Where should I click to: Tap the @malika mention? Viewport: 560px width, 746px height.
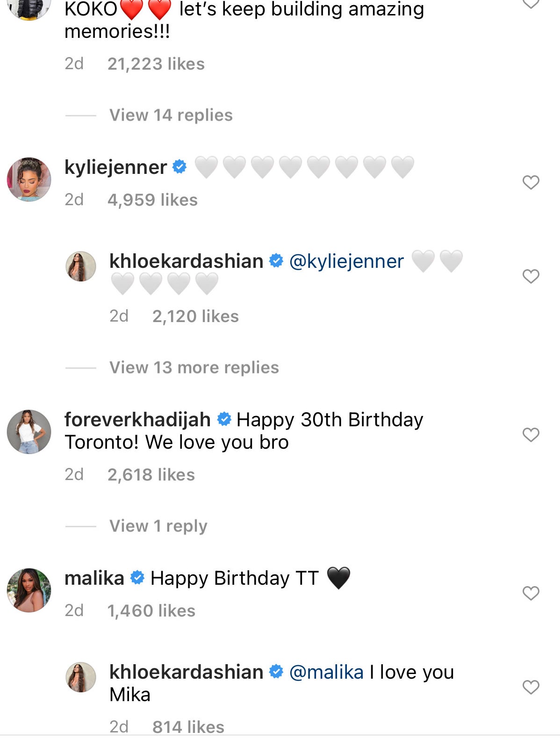pyautogui.click(x=326, y=672)
